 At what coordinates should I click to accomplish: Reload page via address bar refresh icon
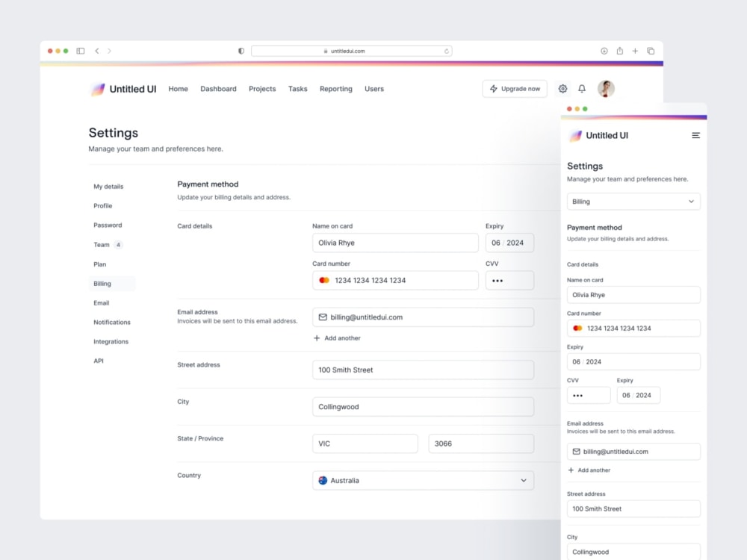pos(447,51)
